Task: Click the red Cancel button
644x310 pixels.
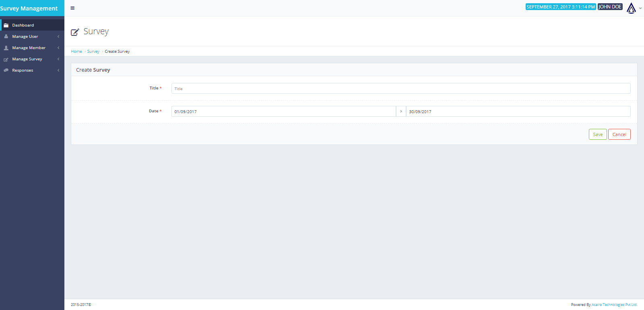Action: coord(619,134)
